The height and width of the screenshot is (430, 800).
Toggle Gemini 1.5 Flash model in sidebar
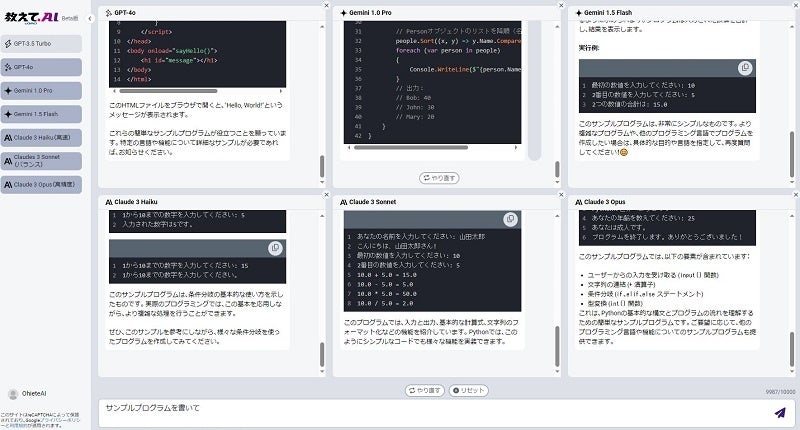[x=41, y=114]
